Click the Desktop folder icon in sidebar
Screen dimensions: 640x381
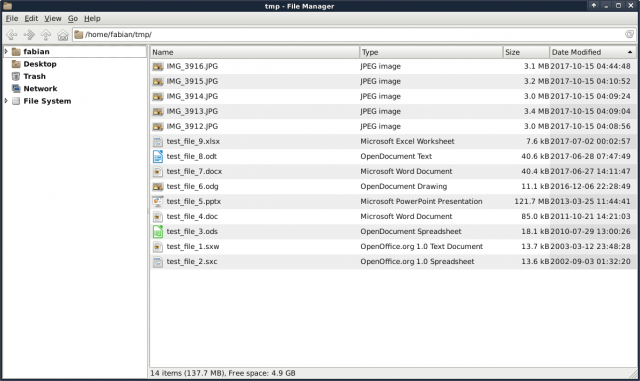point(16,64)
